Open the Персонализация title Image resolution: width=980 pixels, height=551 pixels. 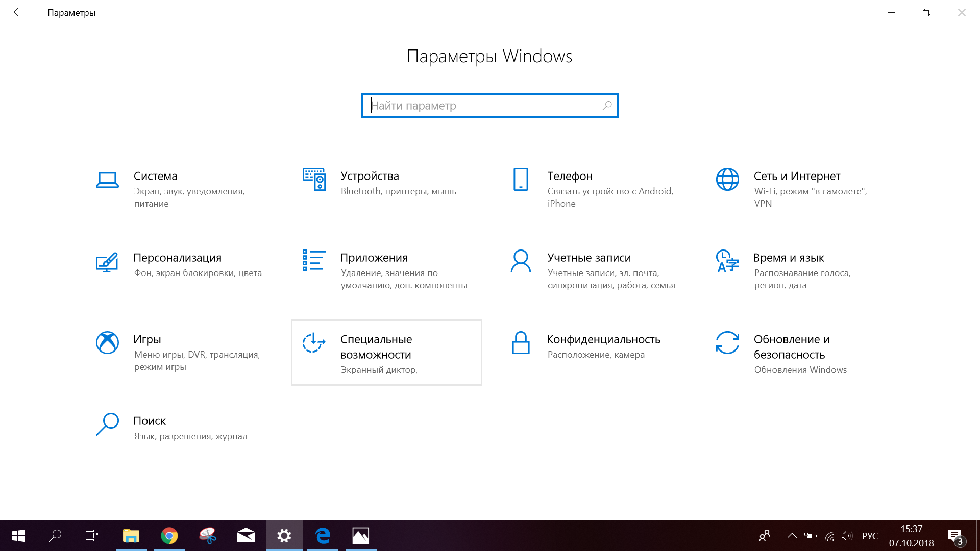(178, 258)
